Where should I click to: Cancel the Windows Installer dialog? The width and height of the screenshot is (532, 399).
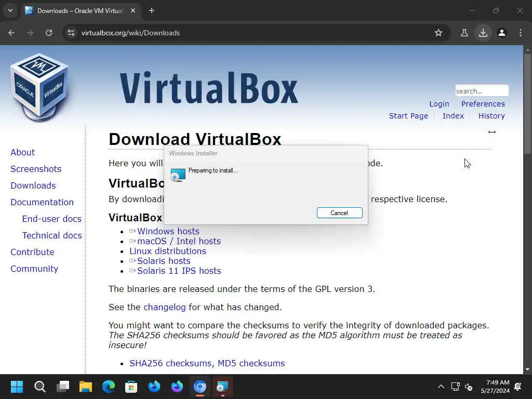click(339, 212)
